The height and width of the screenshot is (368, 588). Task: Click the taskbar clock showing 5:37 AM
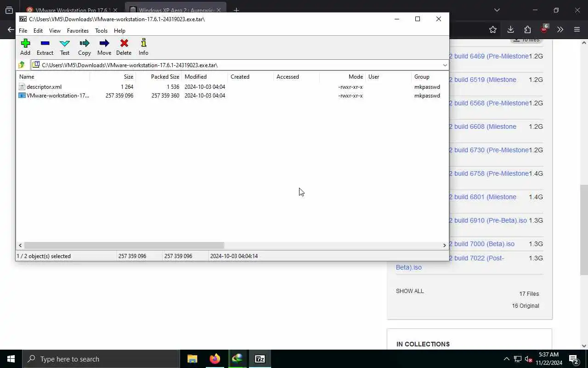[x=548, y=359]
